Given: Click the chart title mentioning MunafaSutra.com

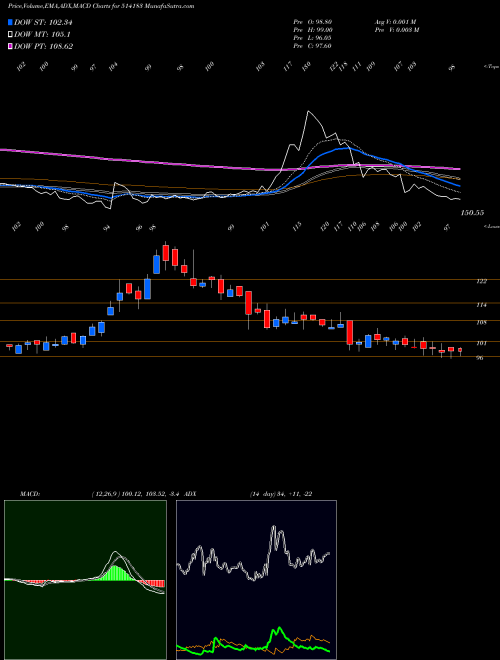Looking at the screenshot, I should pos(101,7).
